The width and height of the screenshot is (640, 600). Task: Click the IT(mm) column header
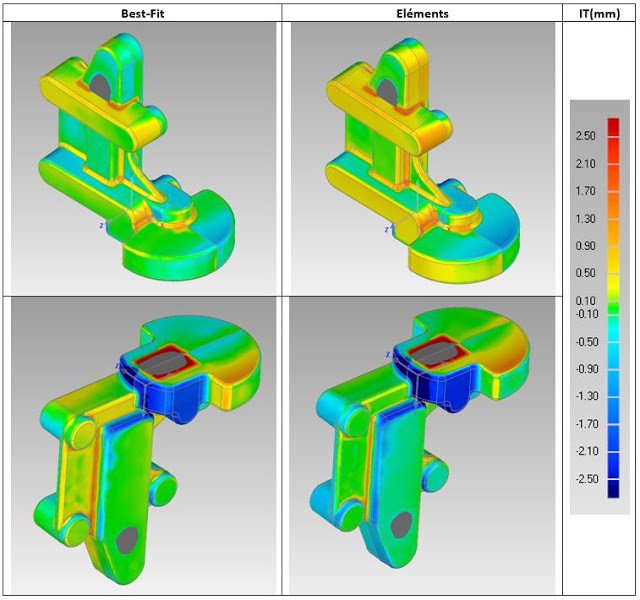599,13
